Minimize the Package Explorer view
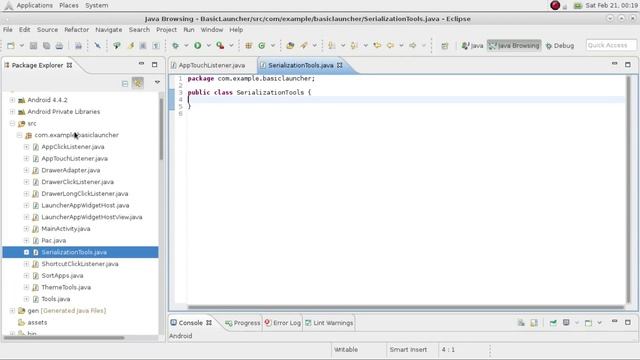This screenshot has width=640, height=360. [x=141, y=64]
